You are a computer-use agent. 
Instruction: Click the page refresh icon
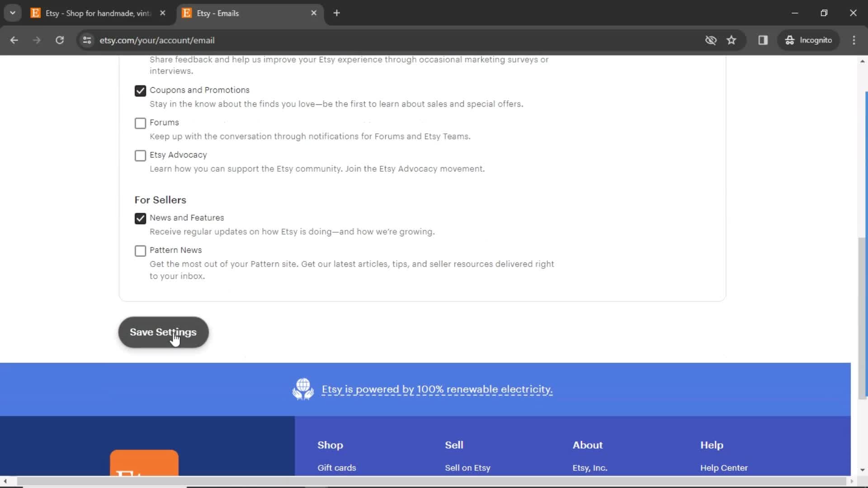(x=60, y=40)
